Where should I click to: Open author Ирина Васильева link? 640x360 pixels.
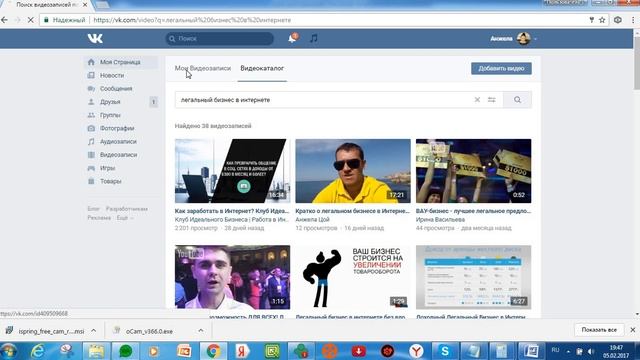[440, 220]
